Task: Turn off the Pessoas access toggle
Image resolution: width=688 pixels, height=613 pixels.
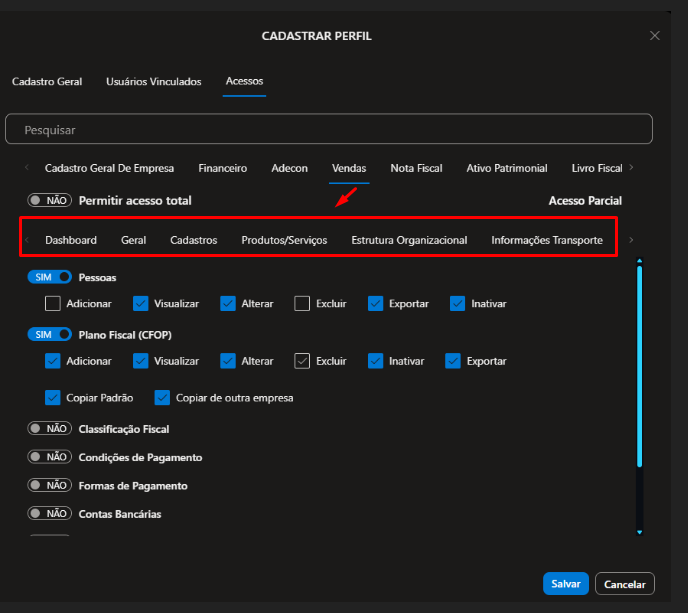Action: pos(49,277)
